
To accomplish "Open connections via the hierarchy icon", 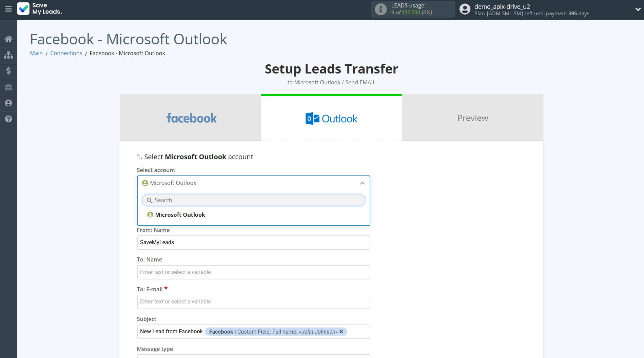I will [x=8, y=55].
